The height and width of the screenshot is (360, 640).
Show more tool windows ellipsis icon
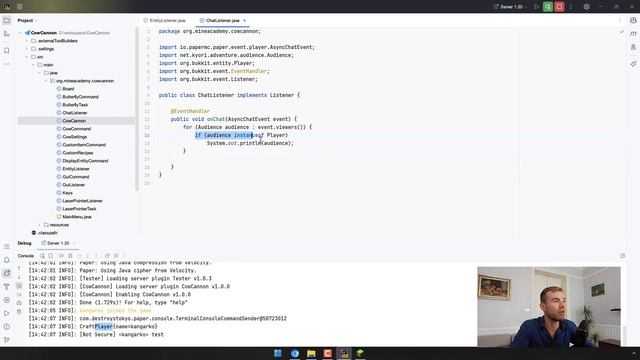[x=7, y=64]
